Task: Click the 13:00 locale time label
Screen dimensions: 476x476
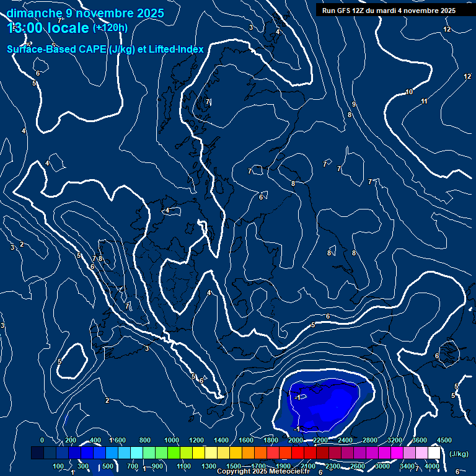Action: click(48, 28)
